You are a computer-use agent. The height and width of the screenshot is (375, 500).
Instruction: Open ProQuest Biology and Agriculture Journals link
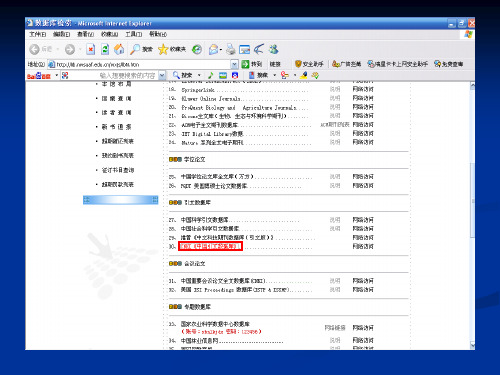[x=239, y=107]
